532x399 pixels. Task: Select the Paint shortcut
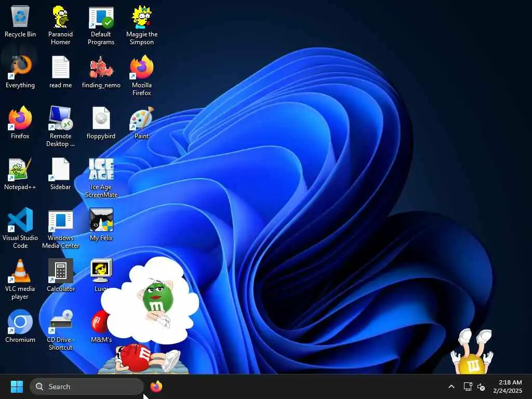pos(142,123)
